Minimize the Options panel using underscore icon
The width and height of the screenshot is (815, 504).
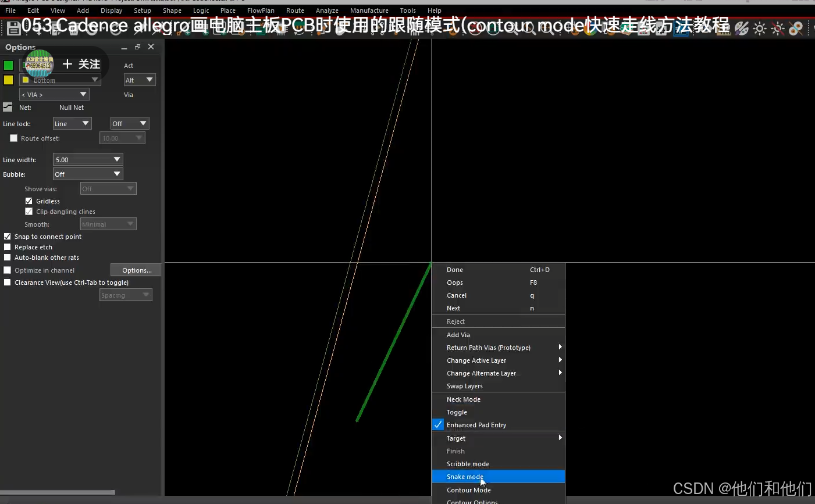pyautogui.click(x=124, y=47)
